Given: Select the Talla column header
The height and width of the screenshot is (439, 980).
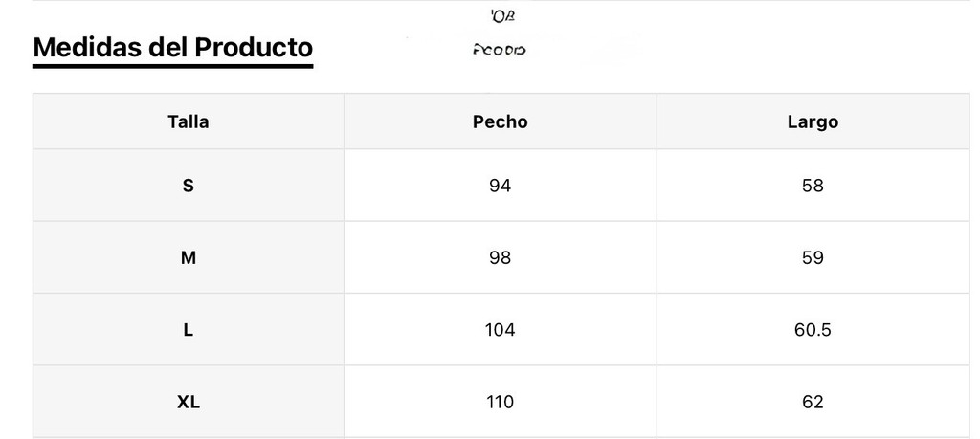Looking at the screenshot, I should click(189, 121).
